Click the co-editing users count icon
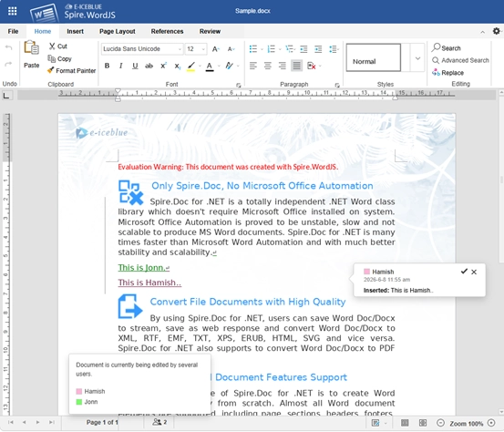This screenshot has height=432, width=504. click(159, 422)
